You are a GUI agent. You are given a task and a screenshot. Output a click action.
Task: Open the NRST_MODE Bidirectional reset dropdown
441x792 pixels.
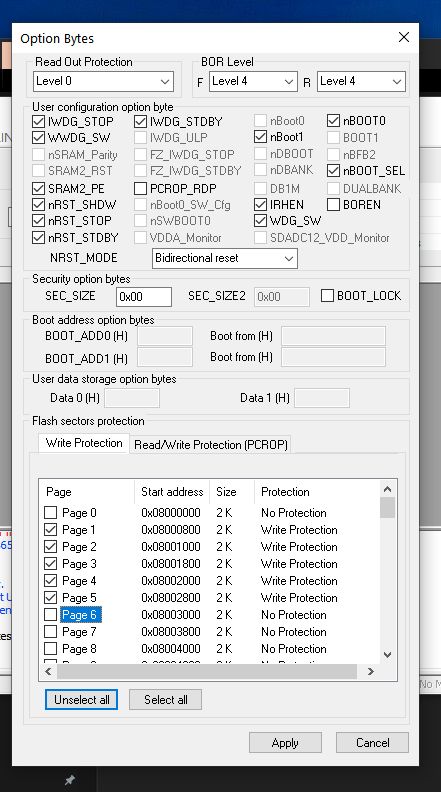[x=225, y=258]
